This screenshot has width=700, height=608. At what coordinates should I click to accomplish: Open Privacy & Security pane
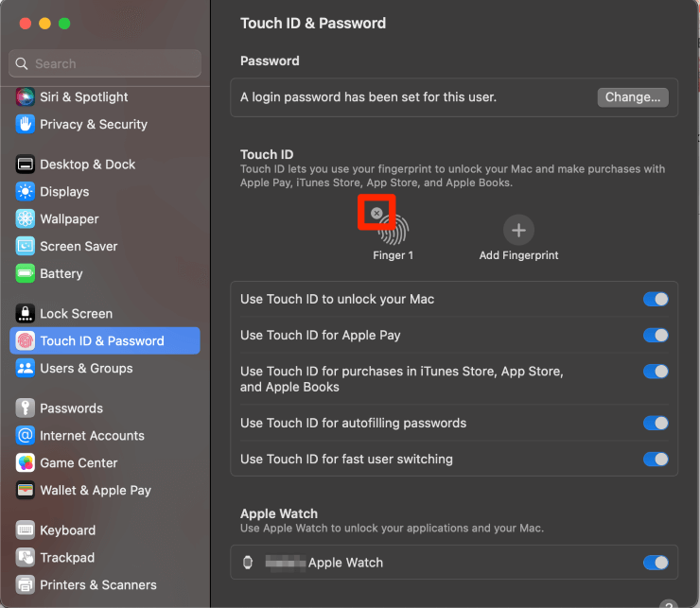93,124
